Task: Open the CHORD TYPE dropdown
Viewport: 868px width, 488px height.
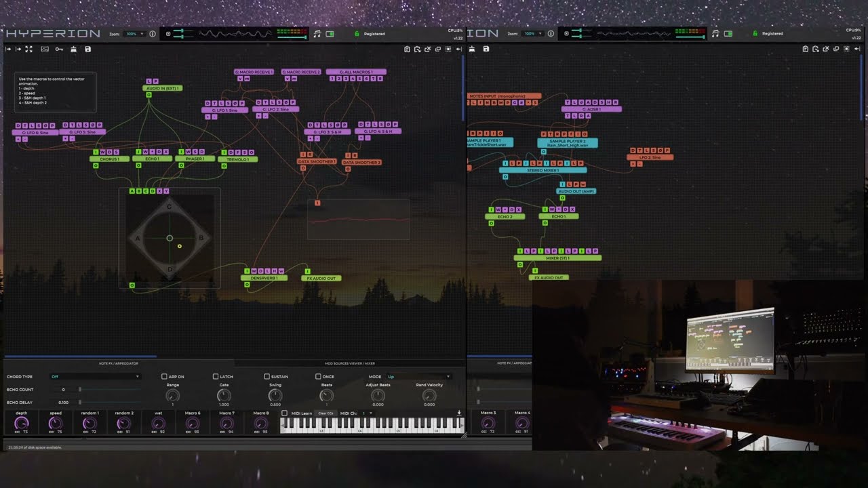Action: 95,376
